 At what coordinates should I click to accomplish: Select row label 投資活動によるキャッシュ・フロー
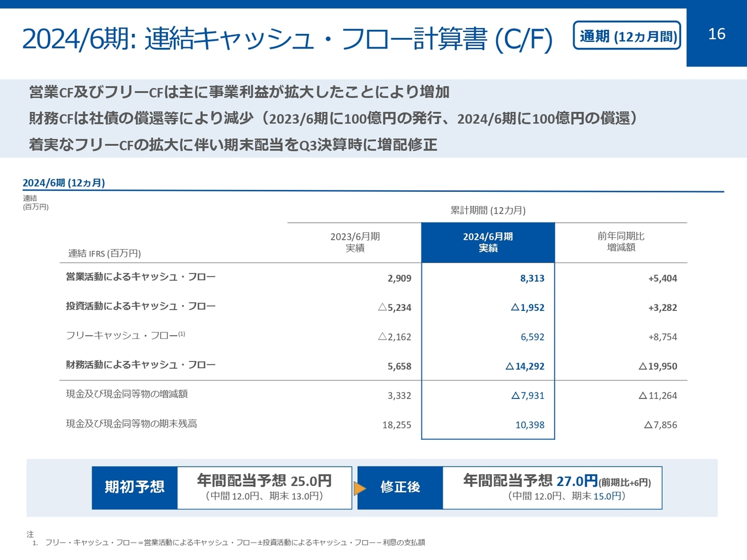141,306
